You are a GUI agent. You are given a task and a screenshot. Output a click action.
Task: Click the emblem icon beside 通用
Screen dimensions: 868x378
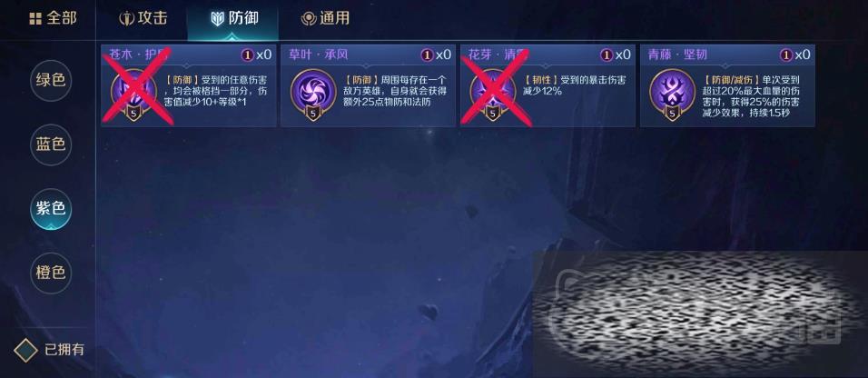coord(309,19)
